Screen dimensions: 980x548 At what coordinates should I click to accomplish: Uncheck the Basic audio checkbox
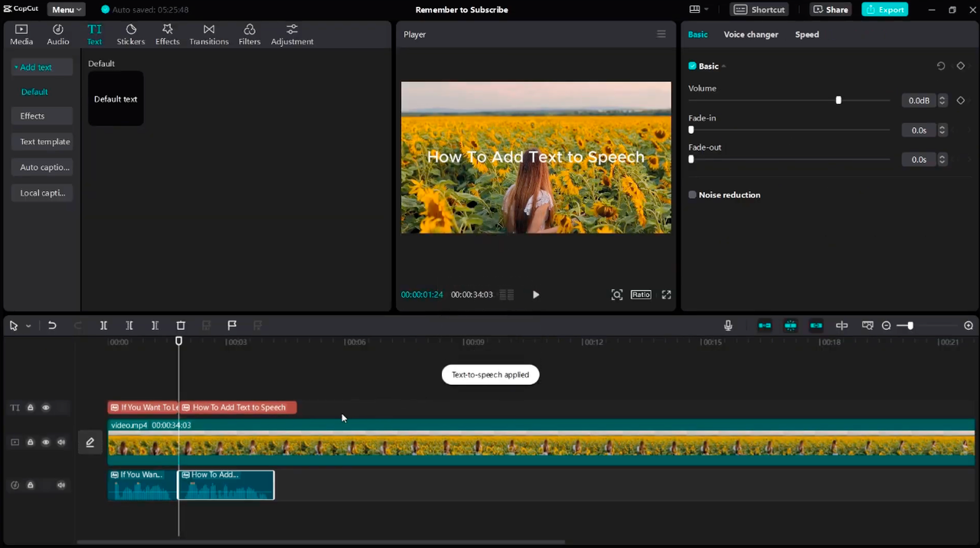point(692,66)
